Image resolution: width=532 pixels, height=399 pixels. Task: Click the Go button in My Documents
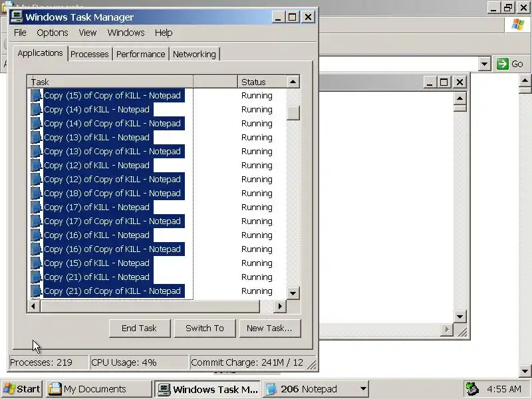510,64
